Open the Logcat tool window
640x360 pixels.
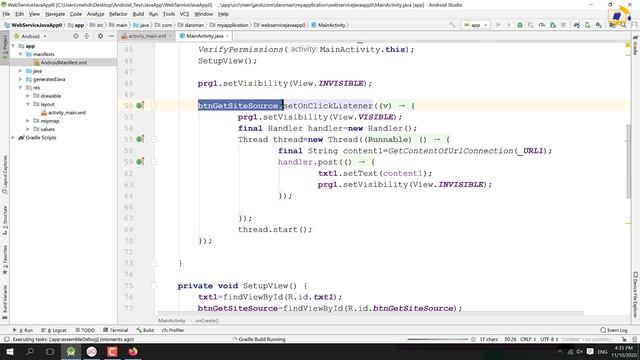click(x=54, y=330)
